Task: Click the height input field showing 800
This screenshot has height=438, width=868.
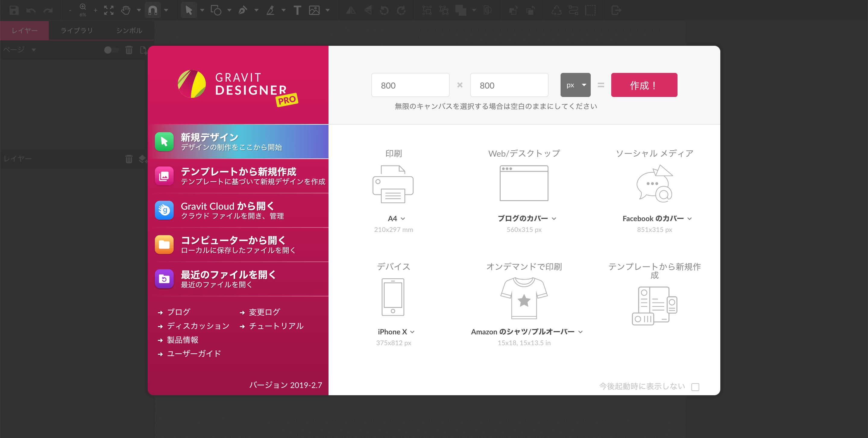Action: 509,85
